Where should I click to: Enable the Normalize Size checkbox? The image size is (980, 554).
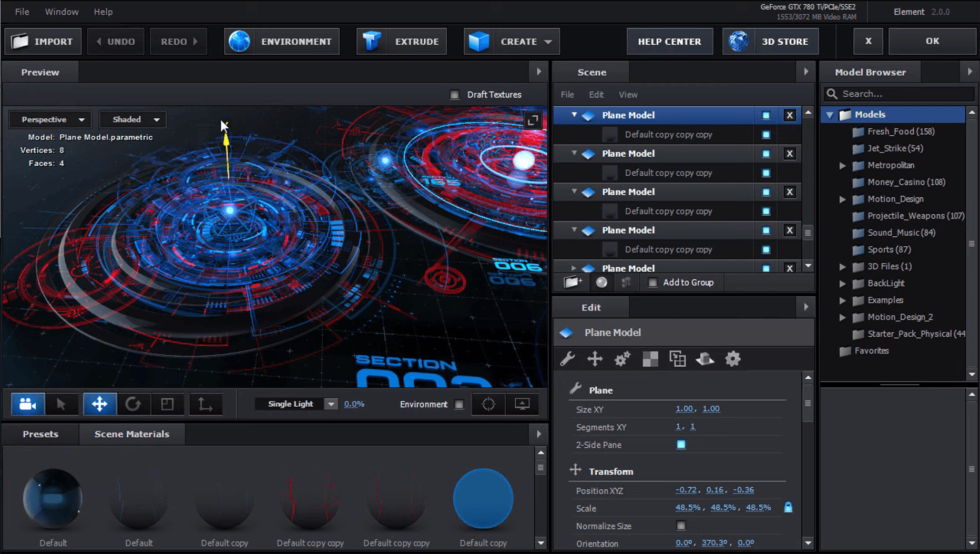point(681,526)
